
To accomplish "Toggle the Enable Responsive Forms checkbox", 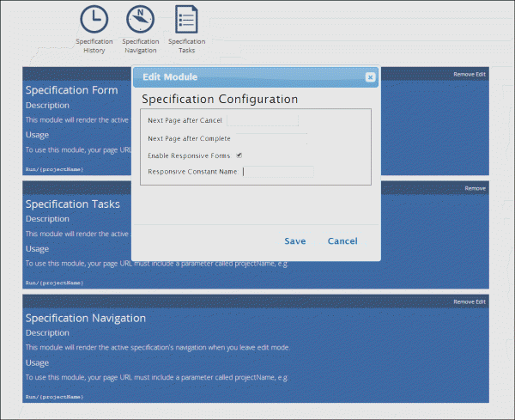I will point(239,155).
